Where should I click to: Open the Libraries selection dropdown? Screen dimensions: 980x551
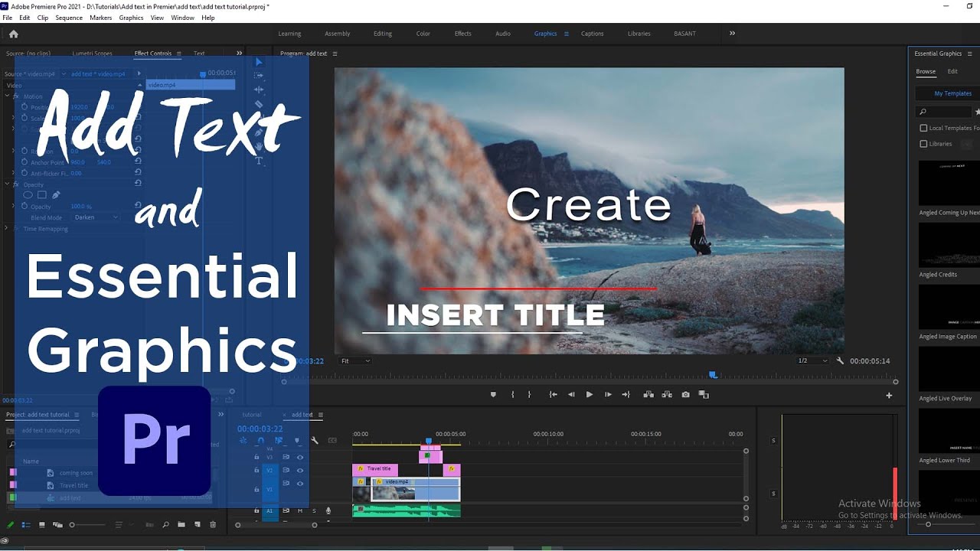968,144
